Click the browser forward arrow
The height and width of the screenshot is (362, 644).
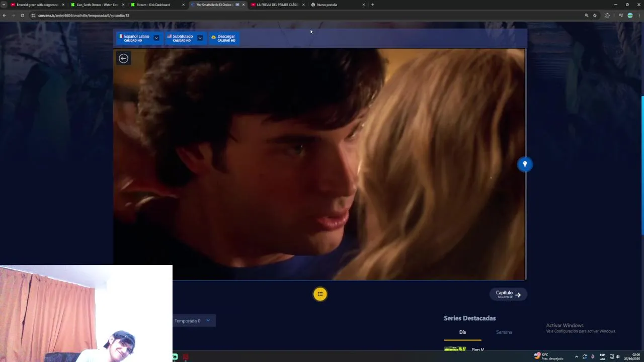tap(13, 16)
